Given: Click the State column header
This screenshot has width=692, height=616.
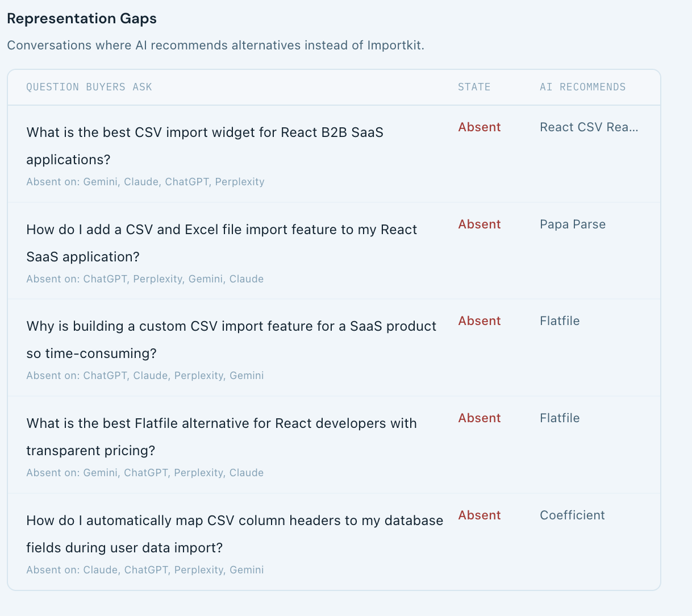Looking at the screenshot, I should pyautogui.click(x=474, y=87).
